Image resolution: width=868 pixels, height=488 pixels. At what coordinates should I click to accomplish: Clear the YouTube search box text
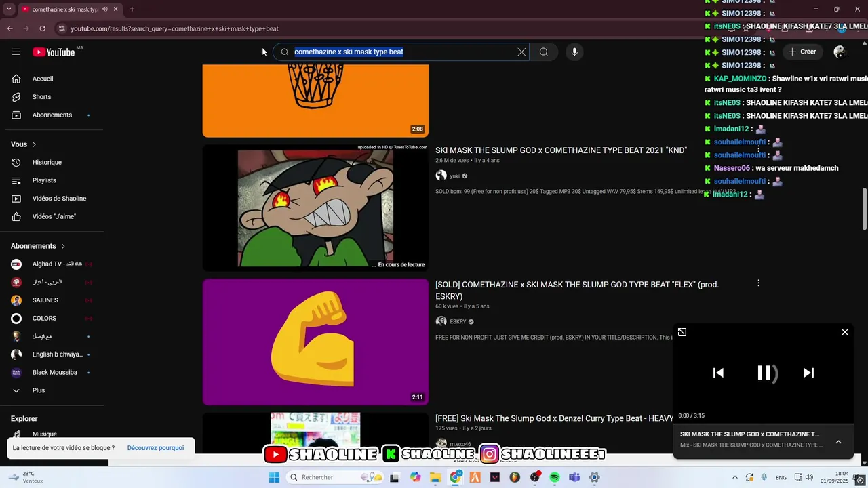click(x=521, y=52)
